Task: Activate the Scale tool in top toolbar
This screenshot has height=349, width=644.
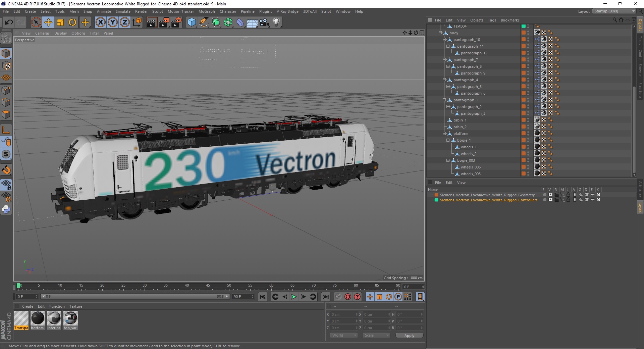Action: (x=60, y=22)
